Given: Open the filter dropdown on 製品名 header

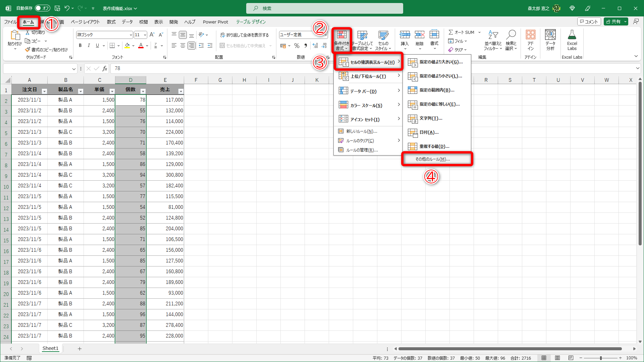Looking at the screenshot, I should [x=80, y=91].
